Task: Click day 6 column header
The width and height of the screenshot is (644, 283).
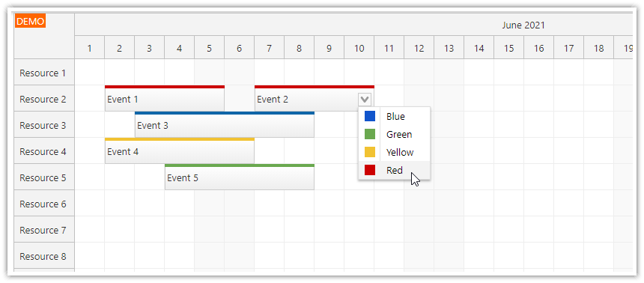Action: [239, 48]
